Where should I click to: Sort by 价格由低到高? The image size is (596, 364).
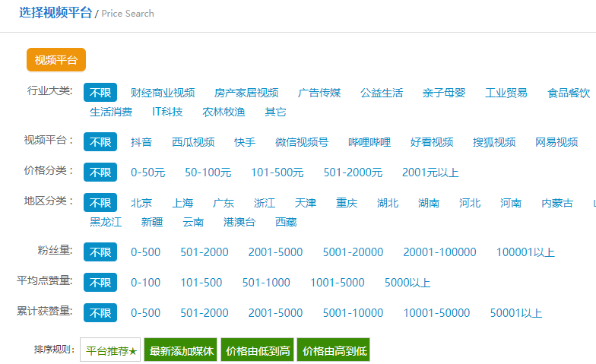pos(258,350)
